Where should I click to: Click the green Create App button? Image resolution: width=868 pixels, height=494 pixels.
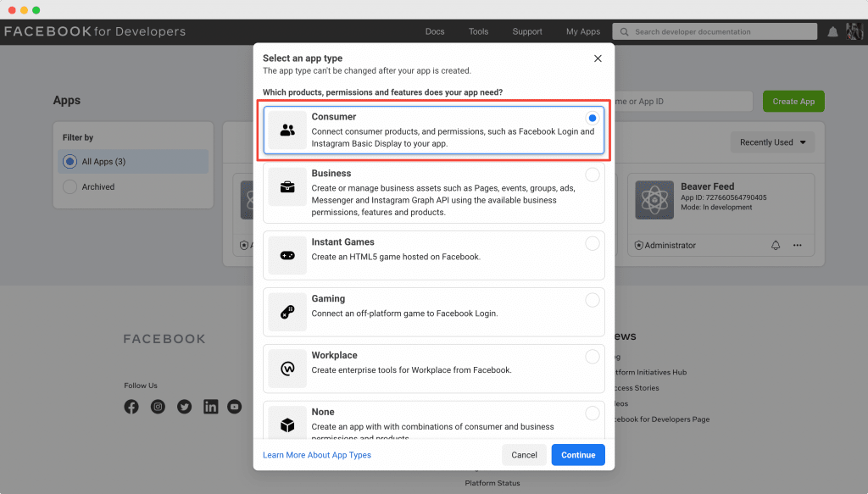[793, 101]
